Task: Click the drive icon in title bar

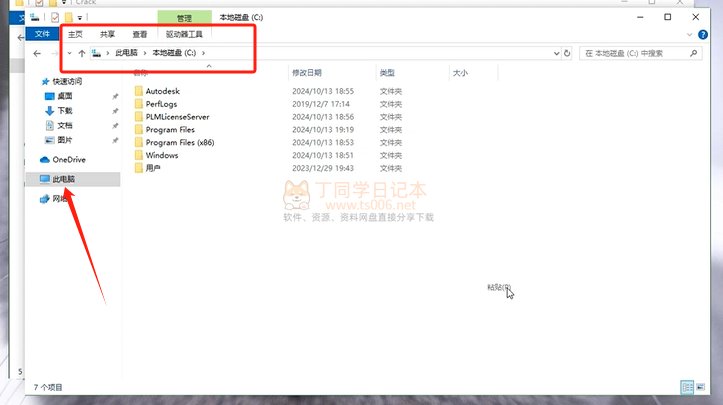Action: coord(35,18)
